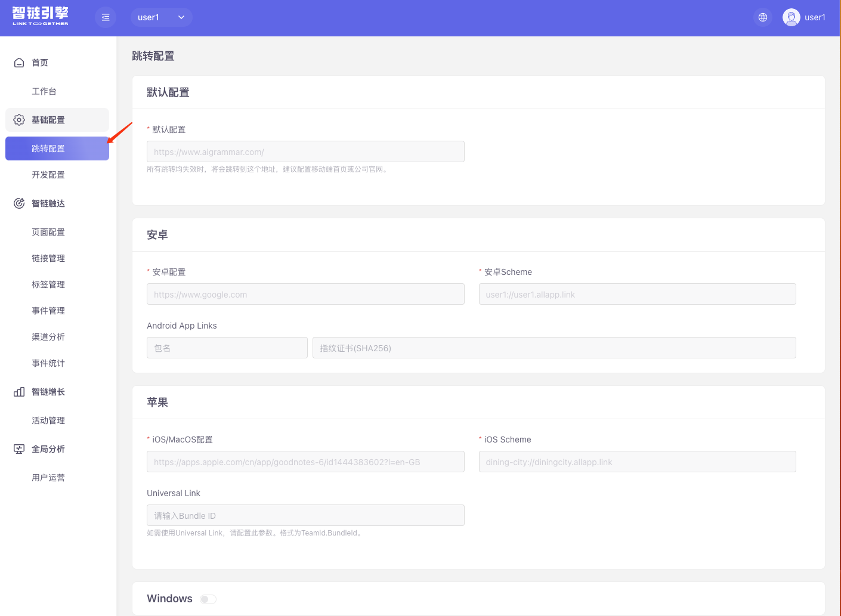This screenshot has width=841, height=616.
Task: Click the gear icon beside 基础配置
Action: (19, 120)
